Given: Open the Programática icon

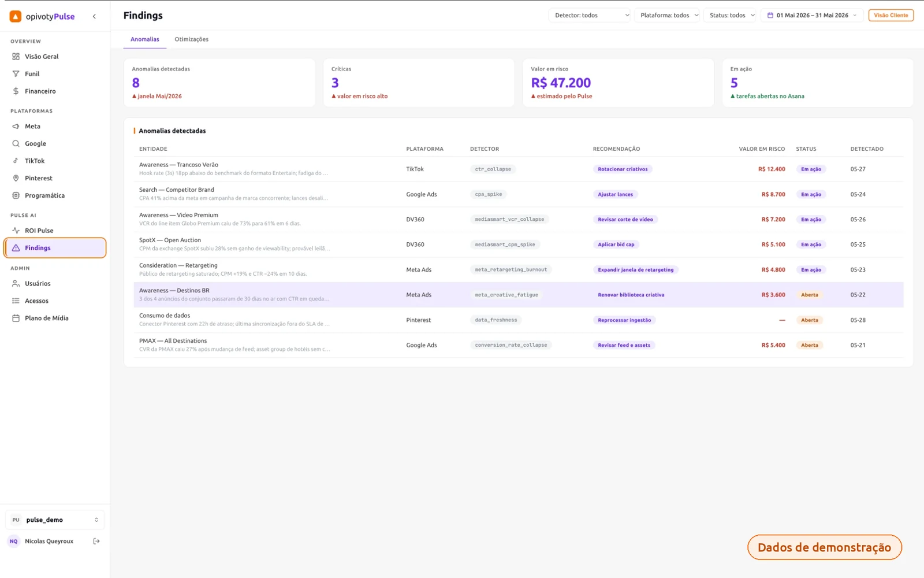Looking at the screenshot, I should point(16,195).
